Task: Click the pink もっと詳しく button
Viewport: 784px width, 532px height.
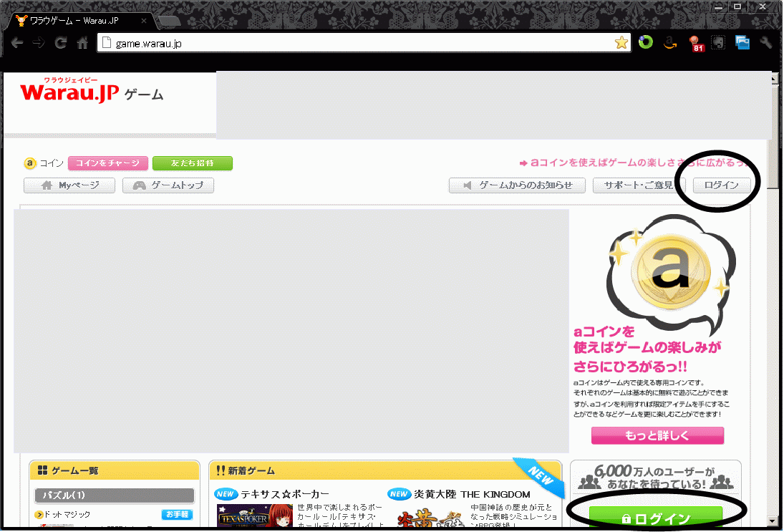Action: (x=657, y=435)
